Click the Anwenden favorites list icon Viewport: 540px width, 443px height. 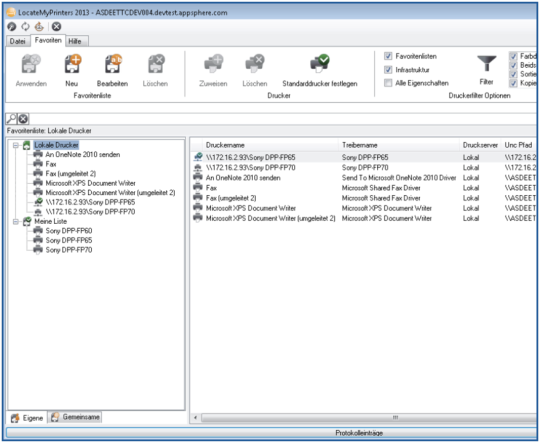tap(31, 64)
